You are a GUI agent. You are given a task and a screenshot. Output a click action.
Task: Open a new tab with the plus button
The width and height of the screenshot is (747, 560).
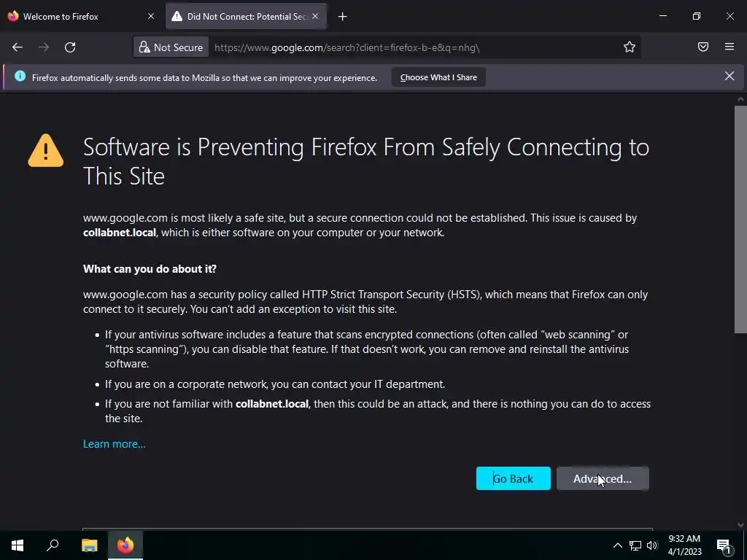343,17
